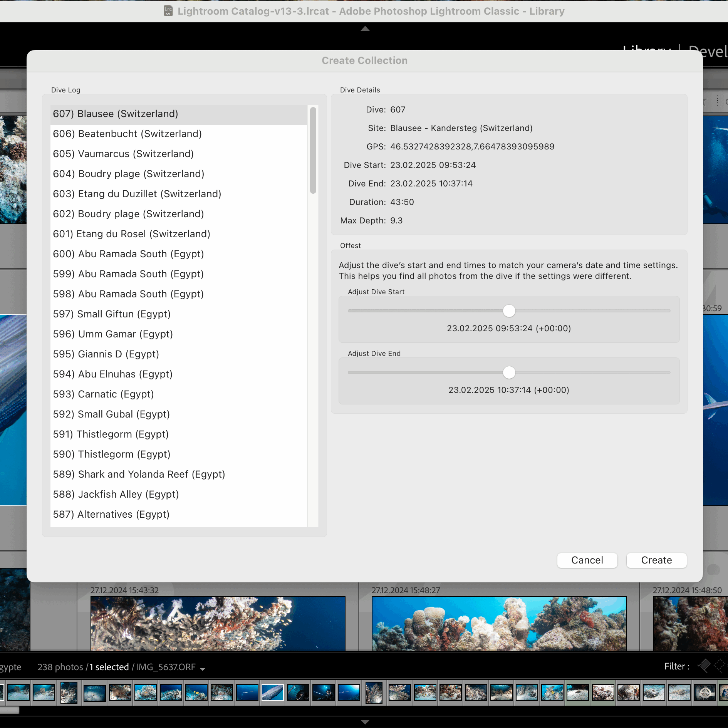Select dive 607) Blausee (Switzerland)

point(179,114)
